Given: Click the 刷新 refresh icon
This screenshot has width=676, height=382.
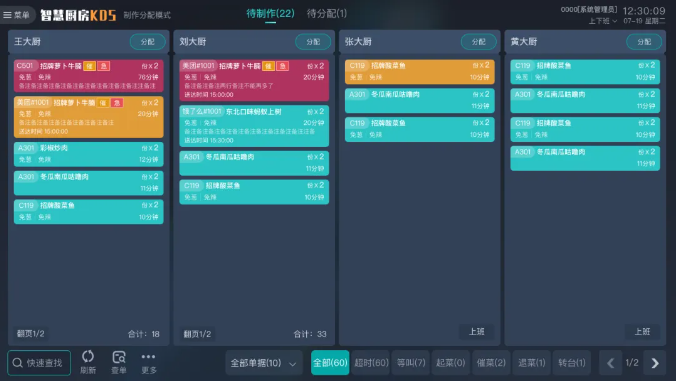Looking at the screenshot, I should (x=88, y=356).
